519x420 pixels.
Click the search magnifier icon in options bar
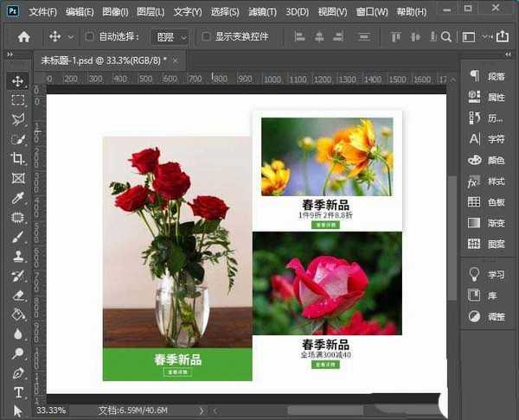coord(446,37)
